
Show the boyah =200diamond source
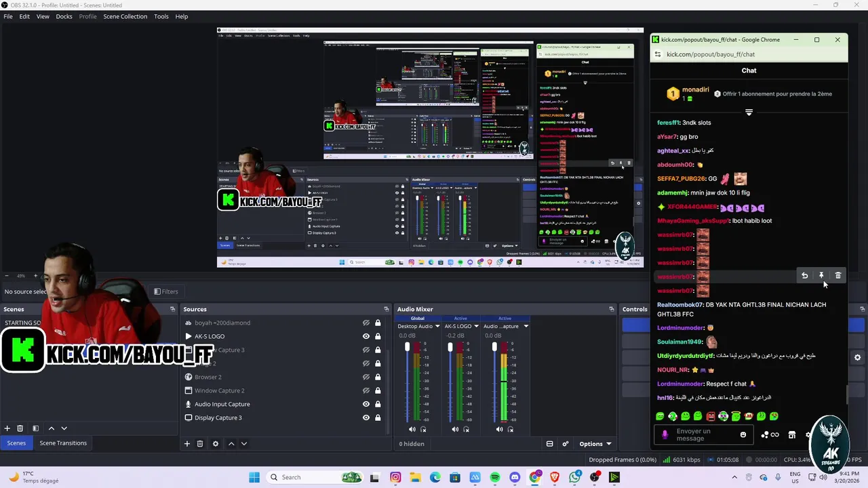[366, 323]
